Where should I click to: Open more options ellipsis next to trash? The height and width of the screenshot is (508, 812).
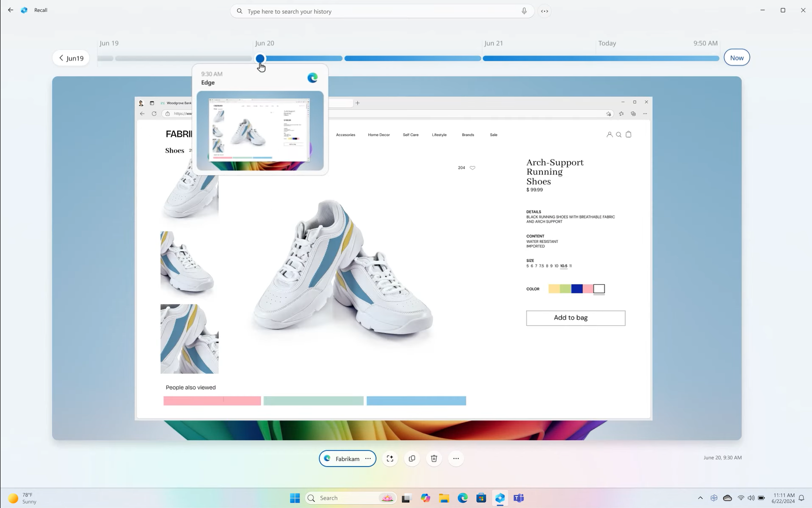point(456,459)
